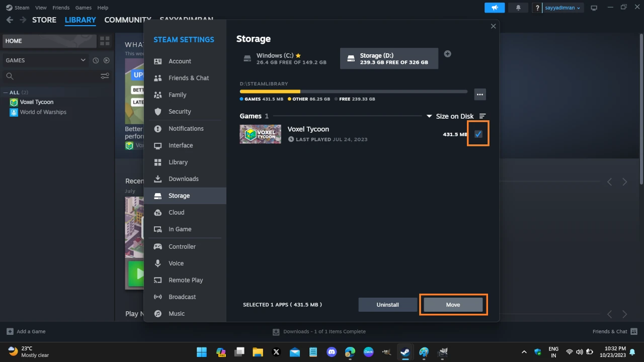Click the Big Picture mode monitor icon
This screenshot has width=644, height=362.
pos(594,8)
